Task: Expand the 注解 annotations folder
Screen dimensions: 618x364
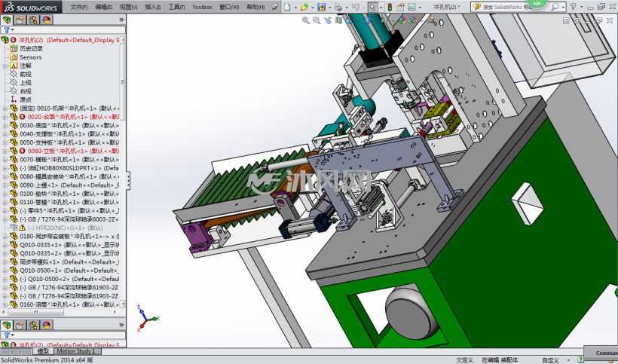Action: tap(5, 66)
